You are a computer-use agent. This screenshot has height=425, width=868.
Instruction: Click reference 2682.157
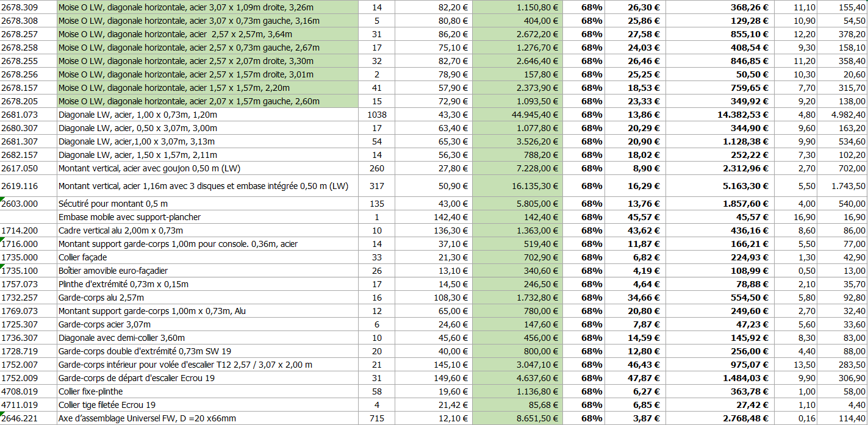click(x=28, y=155)
